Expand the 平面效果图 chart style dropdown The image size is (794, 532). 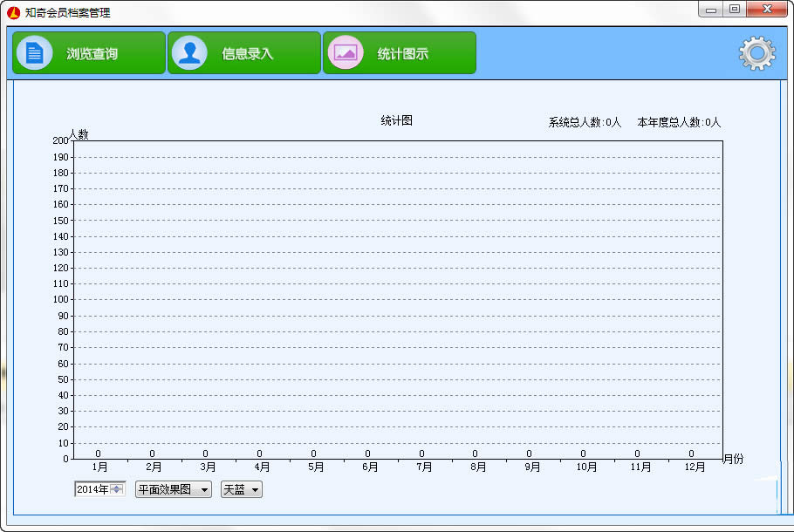pos(173,489)
